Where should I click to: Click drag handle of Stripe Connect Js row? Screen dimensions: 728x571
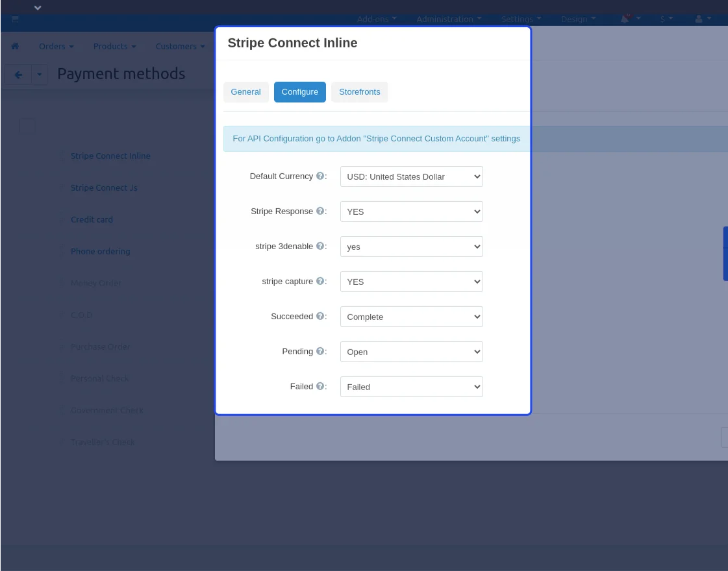(62, 188)
